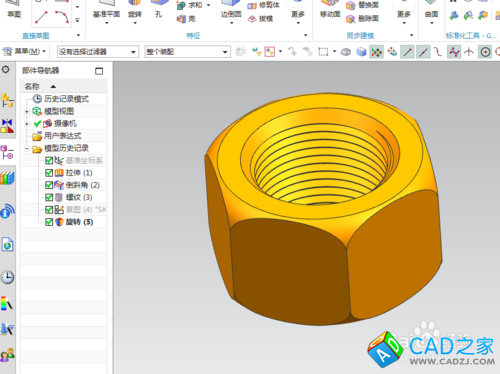Uncheck the 倒斜角 (2) feature checkbox
The width and height of the screenshot is (500, 374).
pos(49,185)
